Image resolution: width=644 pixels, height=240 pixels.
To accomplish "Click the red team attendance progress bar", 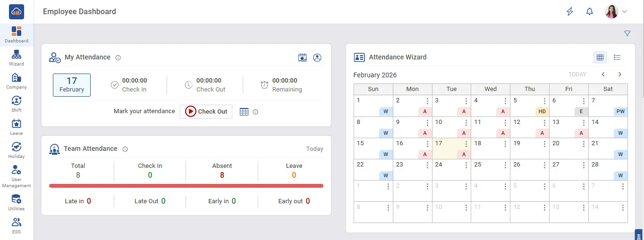I will (x=186, y=186).
